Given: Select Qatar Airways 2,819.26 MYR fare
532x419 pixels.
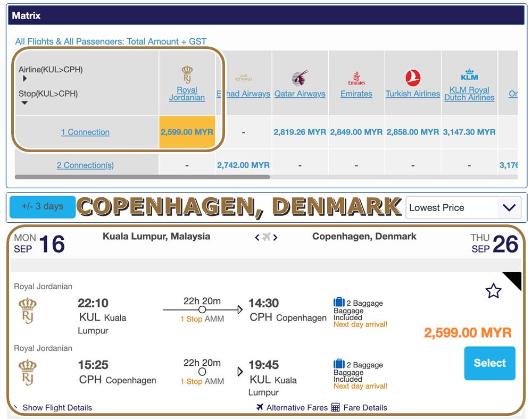Looking at the screenshot, I should pos(300,132).
